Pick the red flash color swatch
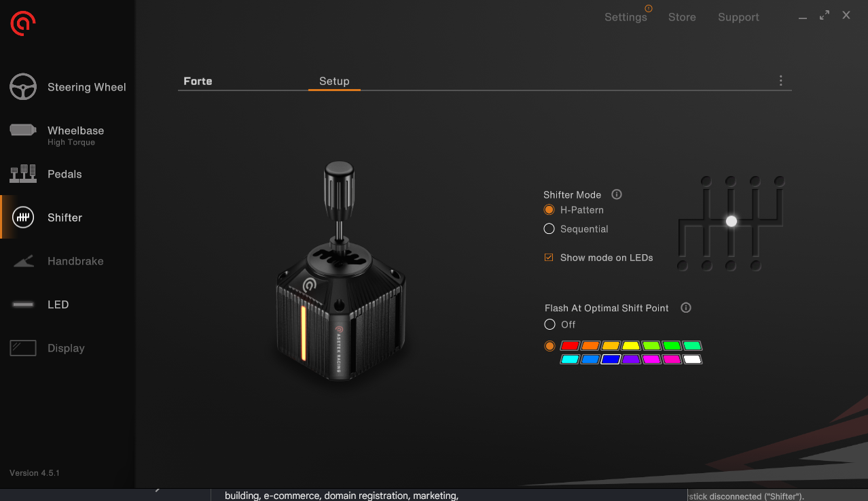868x501 pixels. (x=570, y=346)
